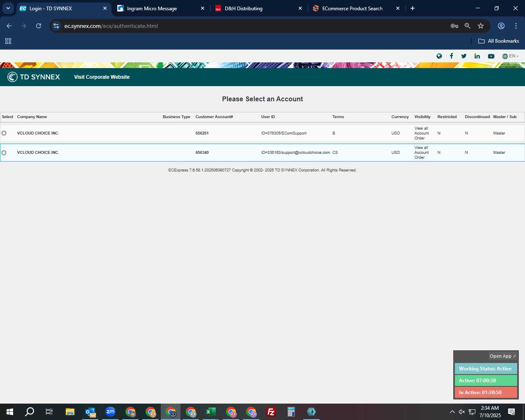The width and height of the screenshot is (525, 420).
Task: Switch to D&H Distributing tab
Action: (x=258, y=8)
